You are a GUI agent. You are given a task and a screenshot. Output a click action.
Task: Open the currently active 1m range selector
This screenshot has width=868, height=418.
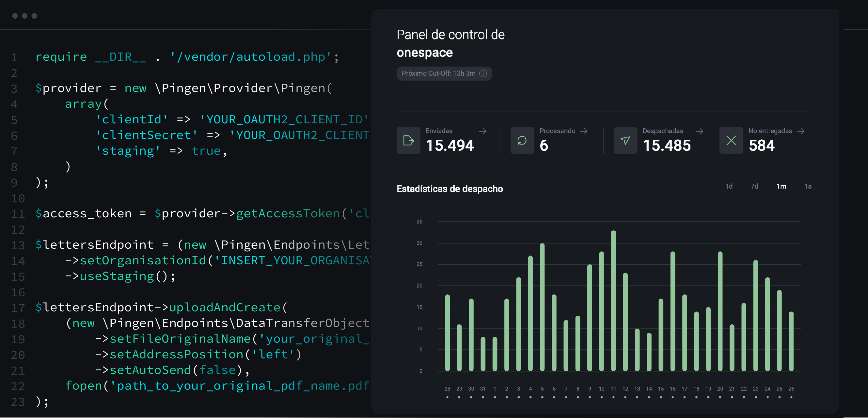781,186
